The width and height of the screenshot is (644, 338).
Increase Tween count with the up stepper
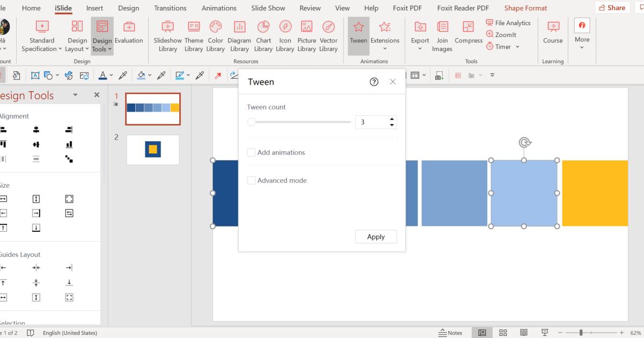click(391, 119)
